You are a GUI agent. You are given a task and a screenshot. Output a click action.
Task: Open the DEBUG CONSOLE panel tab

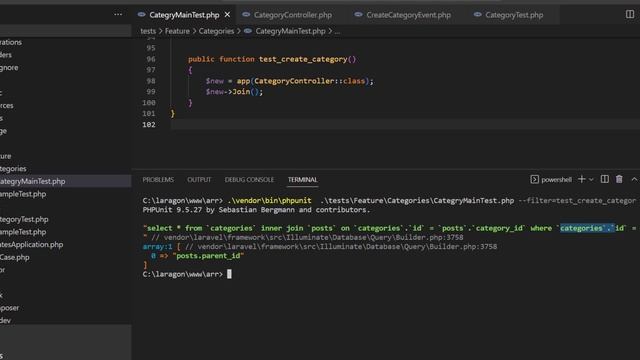(x=249, y=180)
